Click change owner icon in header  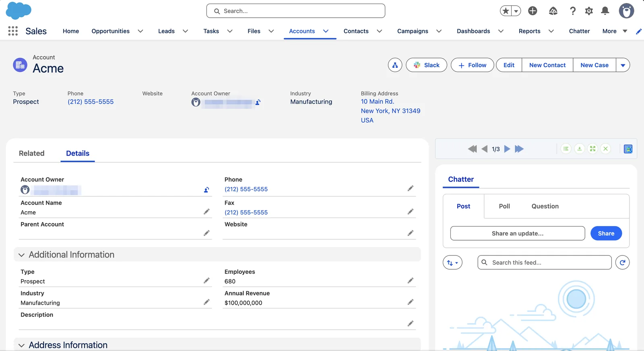(x=258, y=102)
